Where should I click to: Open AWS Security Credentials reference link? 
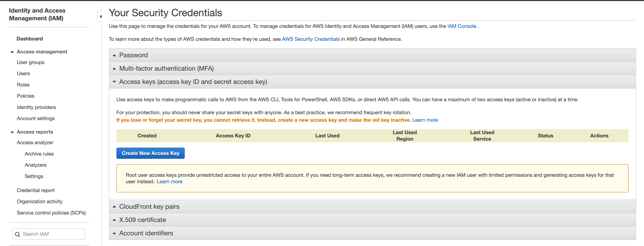(x=310, y=39)
